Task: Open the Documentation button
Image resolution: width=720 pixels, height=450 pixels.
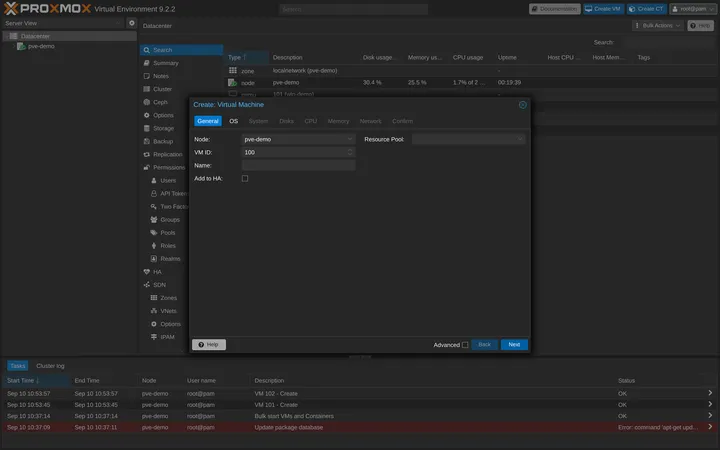Action: [555, 9]
